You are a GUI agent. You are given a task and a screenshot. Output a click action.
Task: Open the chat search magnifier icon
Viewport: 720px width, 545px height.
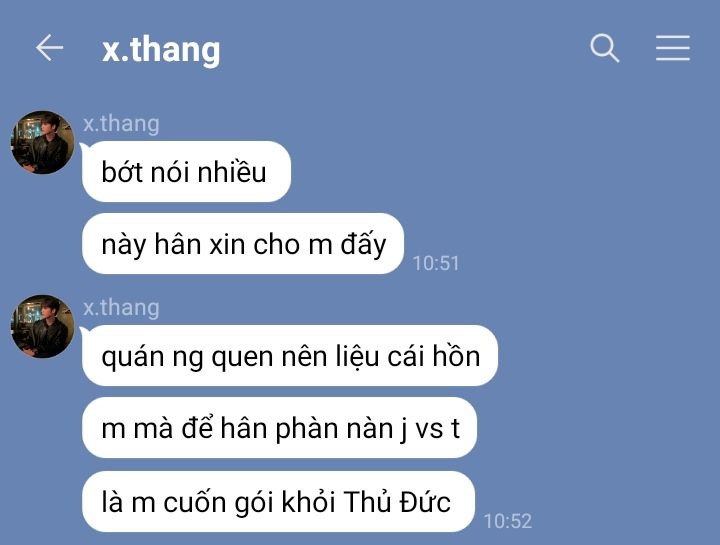604,48
